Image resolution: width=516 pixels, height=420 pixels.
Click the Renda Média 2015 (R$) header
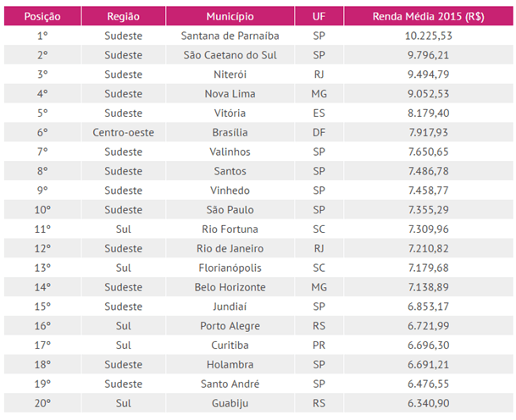[x=428, y=16]
